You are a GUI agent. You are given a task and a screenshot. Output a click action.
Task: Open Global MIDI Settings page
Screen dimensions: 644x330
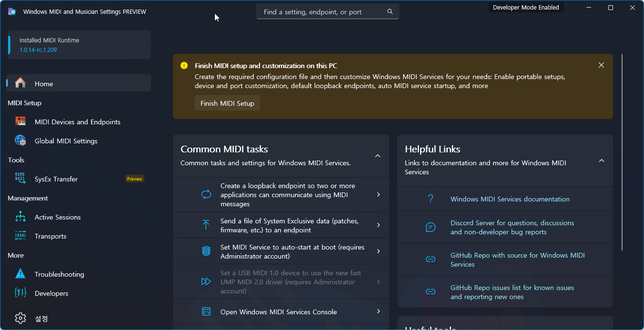pos(79,141)
